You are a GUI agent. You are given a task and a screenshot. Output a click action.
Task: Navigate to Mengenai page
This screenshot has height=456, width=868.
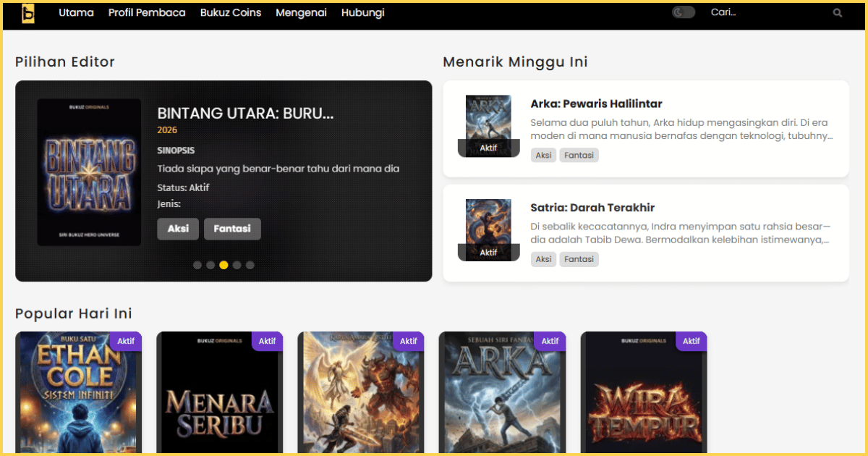301,12
